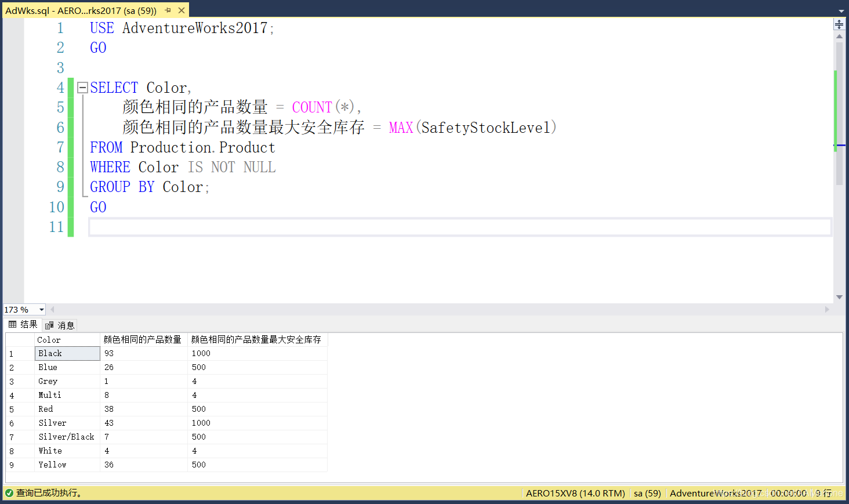Click the editor scrollbar down arrow

pos(839,297)
